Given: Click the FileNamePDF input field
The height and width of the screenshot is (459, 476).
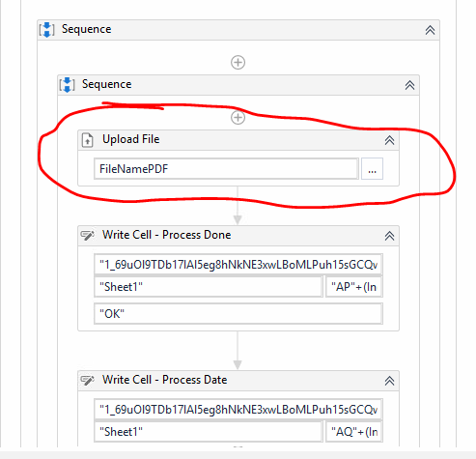Looking at the screenshot, I should [x=226, y=168].
